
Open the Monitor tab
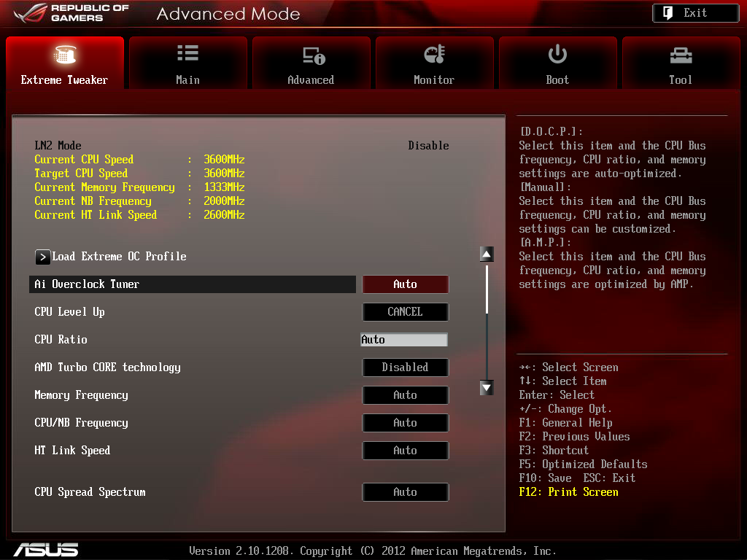[434, 63]
